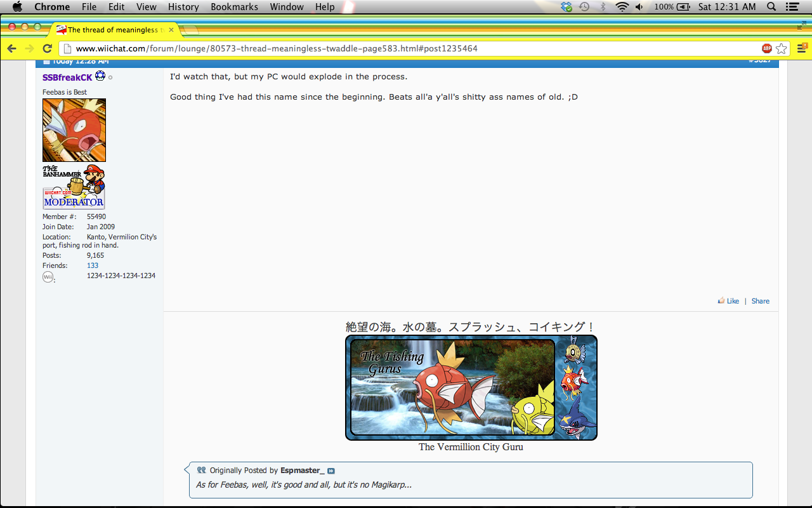The height and width of the screenshot is (508, 812).
Task: Go back with the browser back arrow
Action: coord(11,49)
